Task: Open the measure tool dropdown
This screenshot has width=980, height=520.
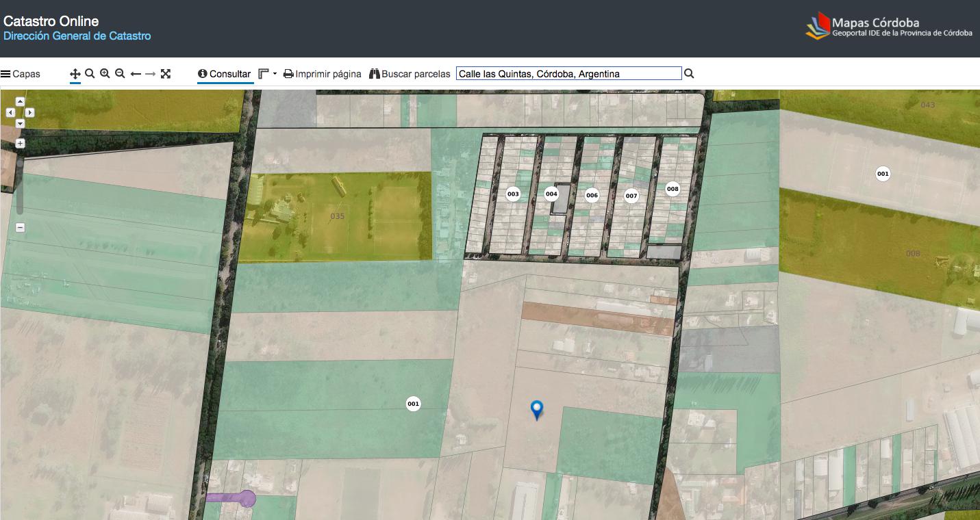Action: tap(268, 74)
